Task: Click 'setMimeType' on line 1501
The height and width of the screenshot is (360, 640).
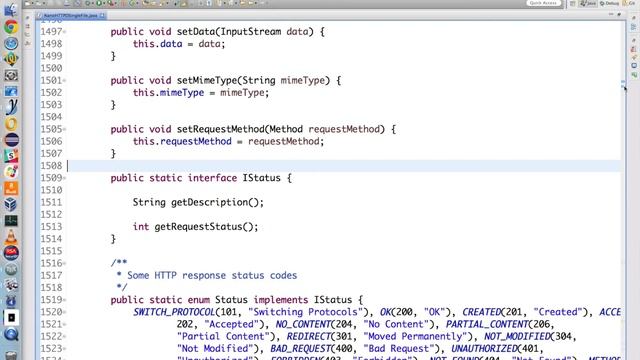Action: click(207, 80)
